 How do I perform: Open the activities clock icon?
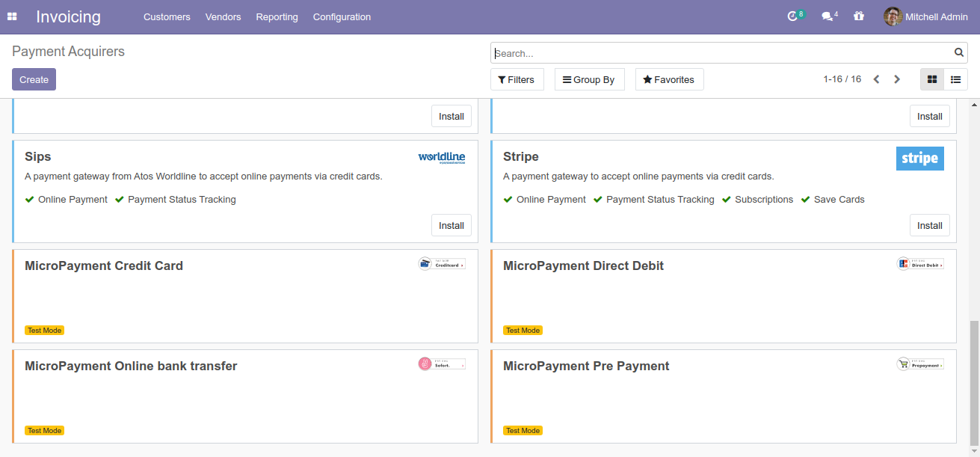tap(793, 16)
